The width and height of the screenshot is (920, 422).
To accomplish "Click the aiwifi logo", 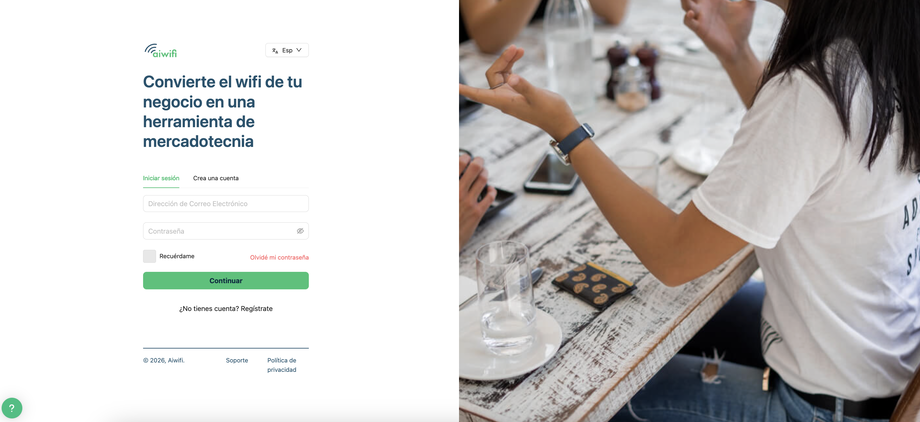I will [160, 50].
